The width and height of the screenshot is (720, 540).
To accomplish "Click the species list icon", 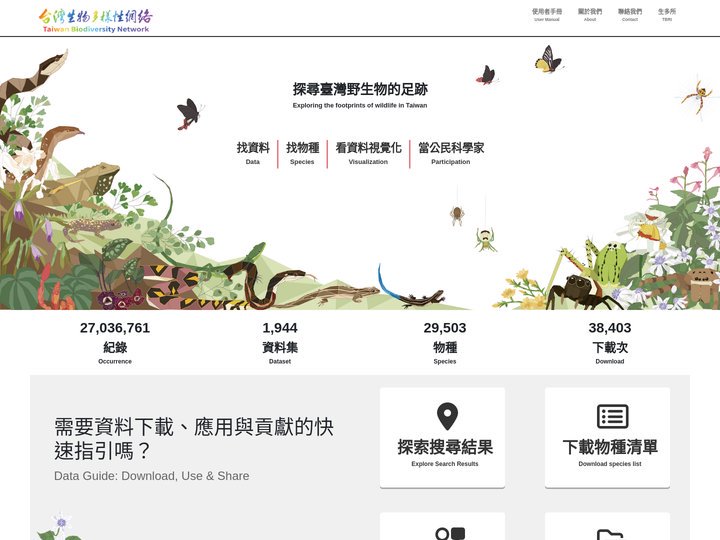I will [613, 416].
